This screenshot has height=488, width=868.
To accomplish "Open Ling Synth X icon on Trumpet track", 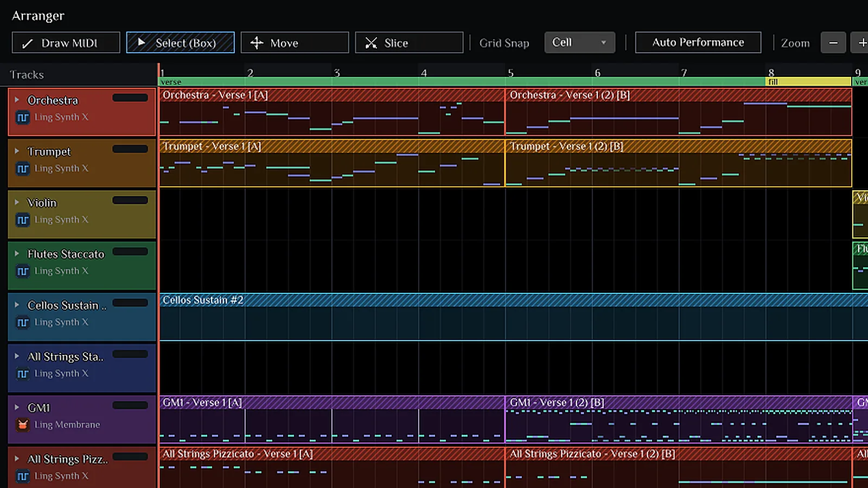I will click(23, 169).
